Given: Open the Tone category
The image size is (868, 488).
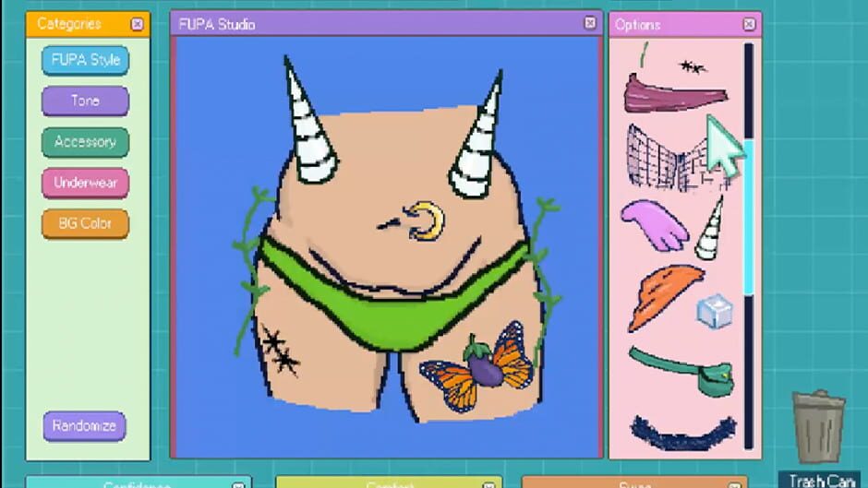Looking at the screenshot, I should 85,101.
